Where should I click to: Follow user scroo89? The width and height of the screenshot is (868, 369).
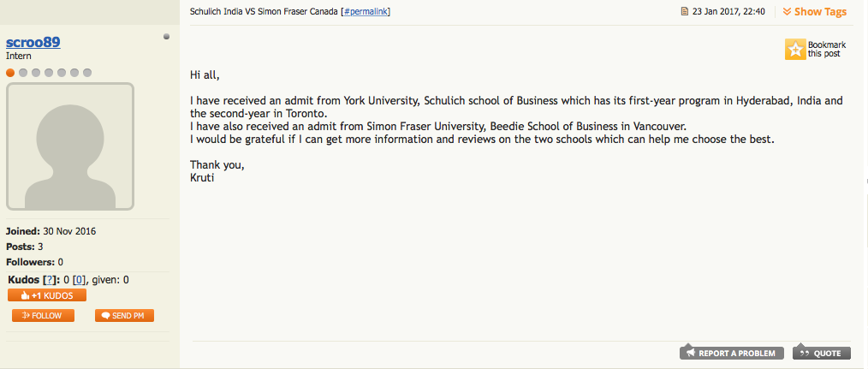tap(43, 316)
